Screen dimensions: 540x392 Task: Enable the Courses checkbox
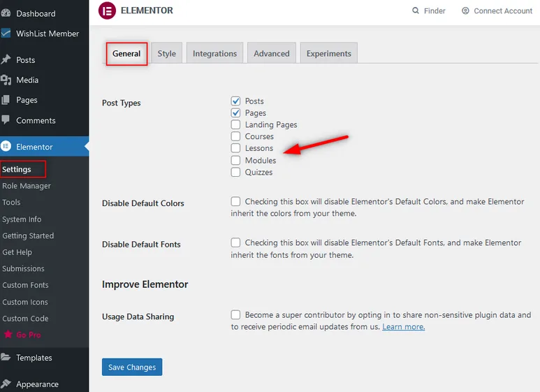235,136
